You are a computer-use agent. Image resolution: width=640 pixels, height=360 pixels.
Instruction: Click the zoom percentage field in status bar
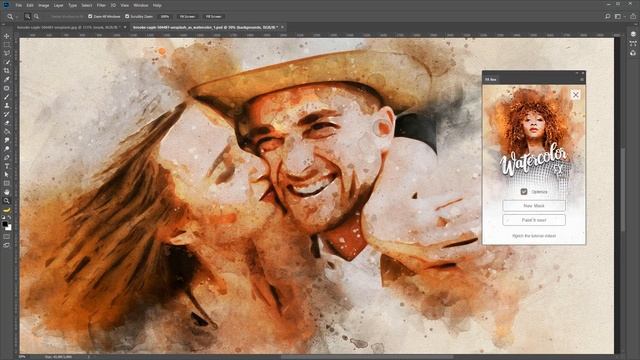[x=22, y=357]
